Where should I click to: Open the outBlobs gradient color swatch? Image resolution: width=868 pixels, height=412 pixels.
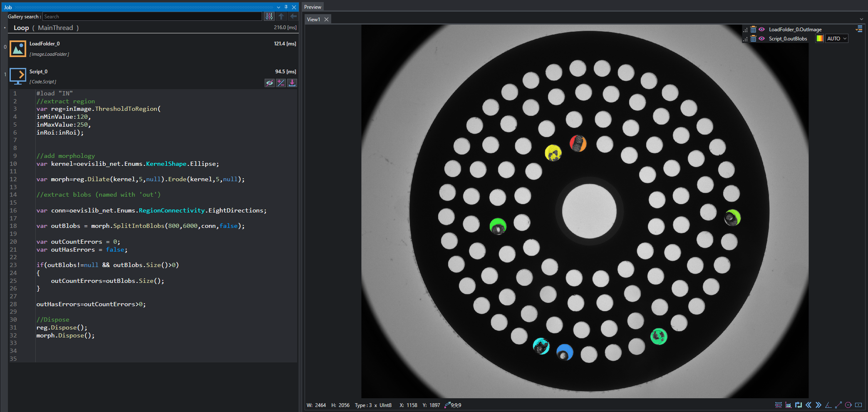pos(819,39)
